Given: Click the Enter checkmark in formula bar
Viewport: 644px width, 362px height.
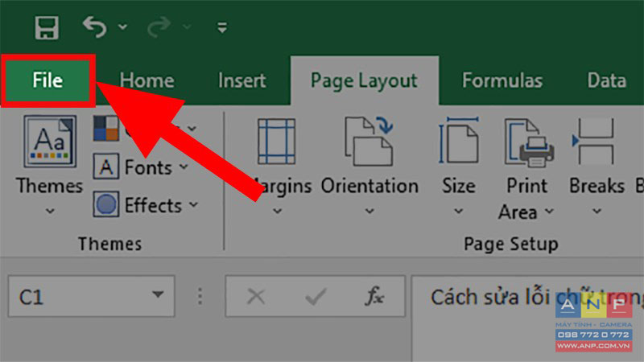Looking at the screenshot, I should point(316,296).
